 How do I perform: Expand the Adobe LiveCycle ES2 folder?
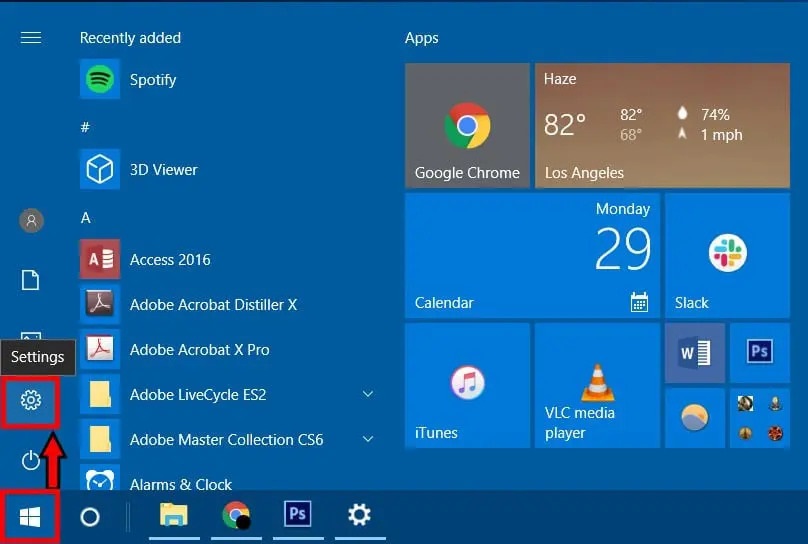pyautogui.click(x=367, y=395)
